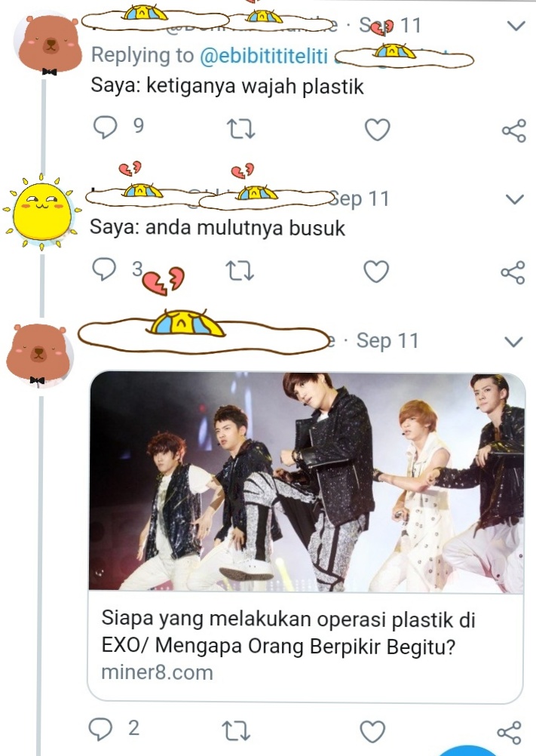Share the 'anda mulutnya busuk' tweet
536x756 pixels.
(513, 272)
